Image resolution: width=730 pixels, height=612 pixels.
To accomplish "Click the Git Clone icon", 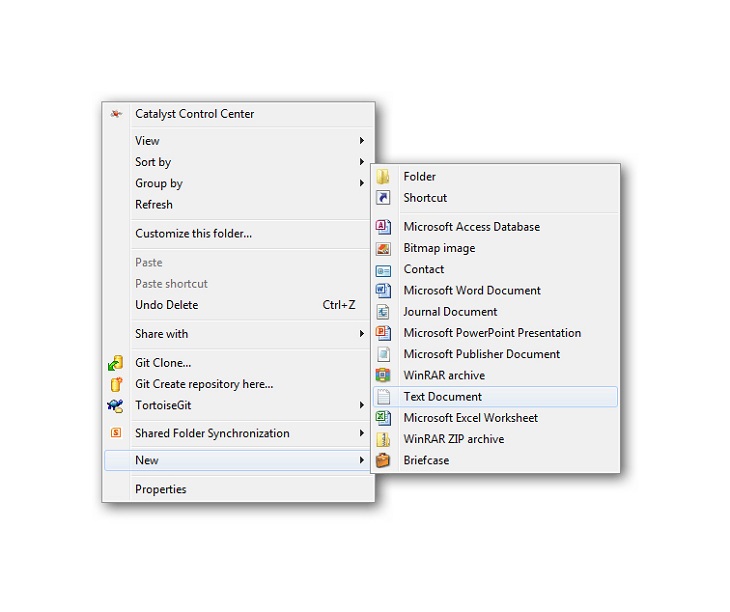I will click(x=115, y=363).
